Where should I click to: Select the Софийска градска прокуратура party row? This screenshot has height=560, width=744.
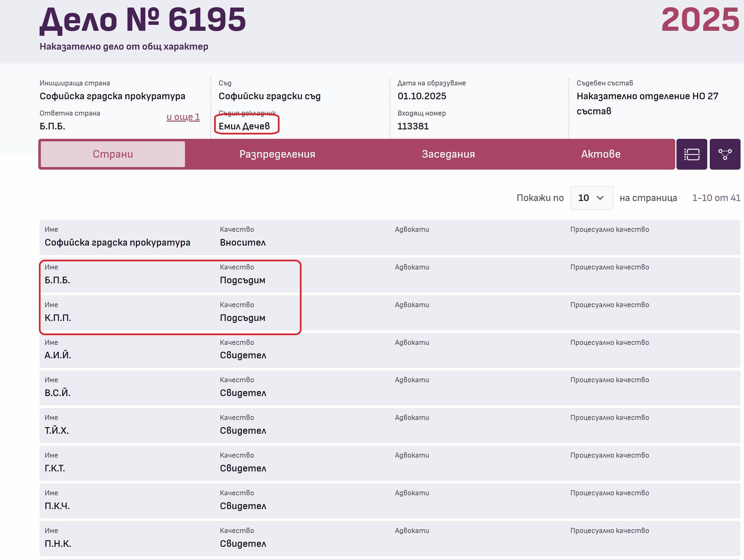pos(117,242)
